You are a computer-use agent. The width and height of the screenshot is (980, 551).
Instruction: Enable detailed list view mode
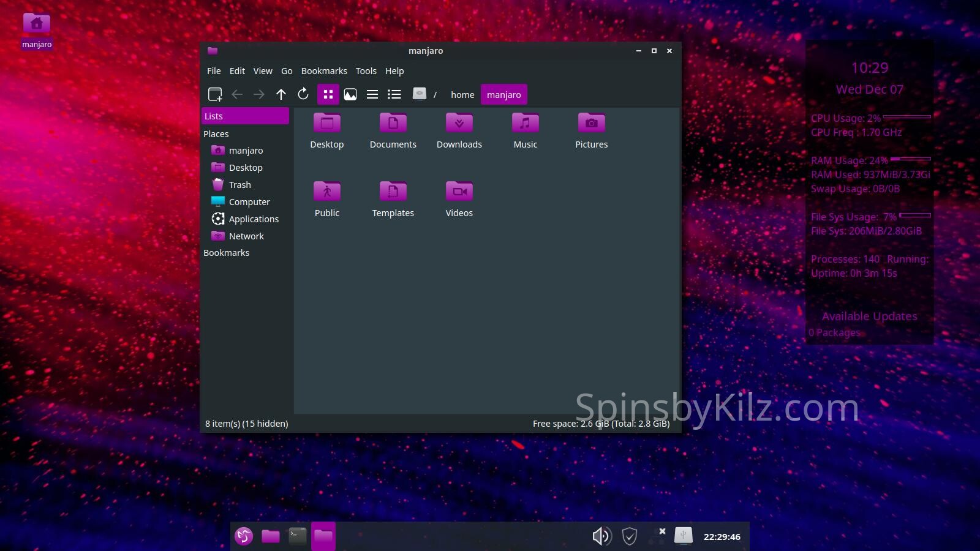tap(394, 94)
